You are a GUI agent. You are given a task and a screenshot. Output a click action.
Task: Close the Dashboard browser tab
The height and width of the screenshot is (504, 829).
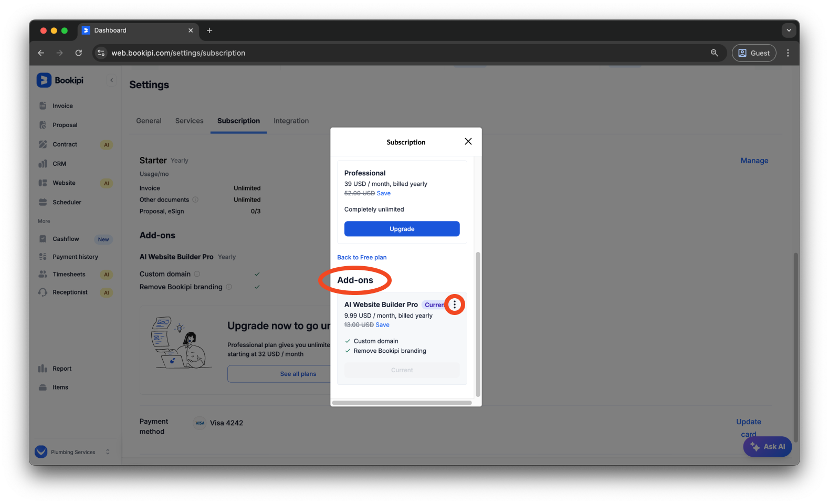click(x=191, y=30)
